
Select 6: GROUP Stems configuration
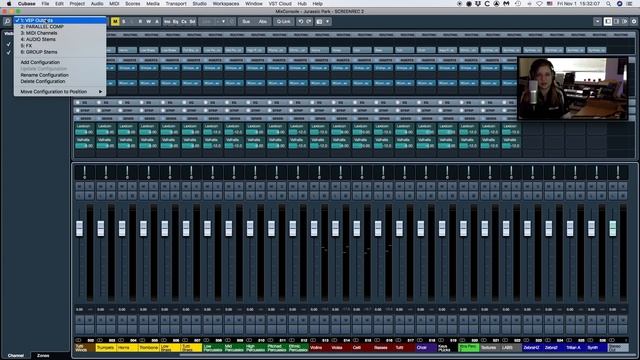click(x=60, y=52)
